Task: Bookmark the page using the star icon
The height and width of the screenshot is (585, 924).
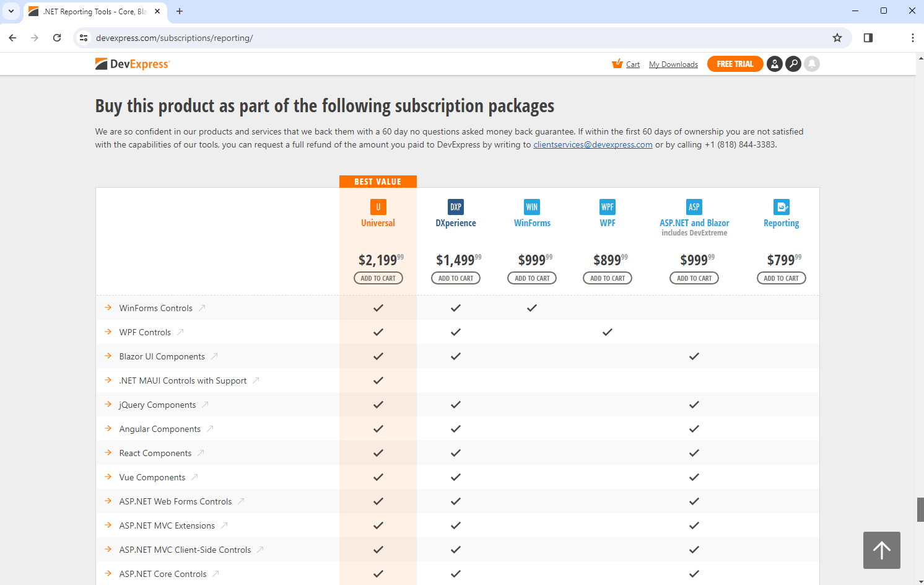Action: 837,38
